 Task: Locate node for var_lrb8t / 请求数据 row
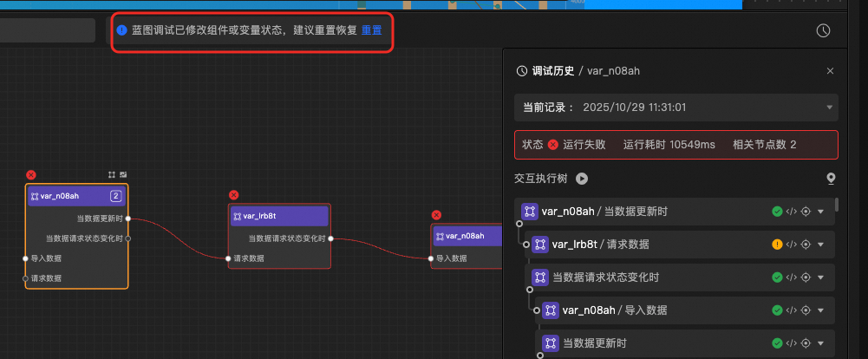coord(806,245)
